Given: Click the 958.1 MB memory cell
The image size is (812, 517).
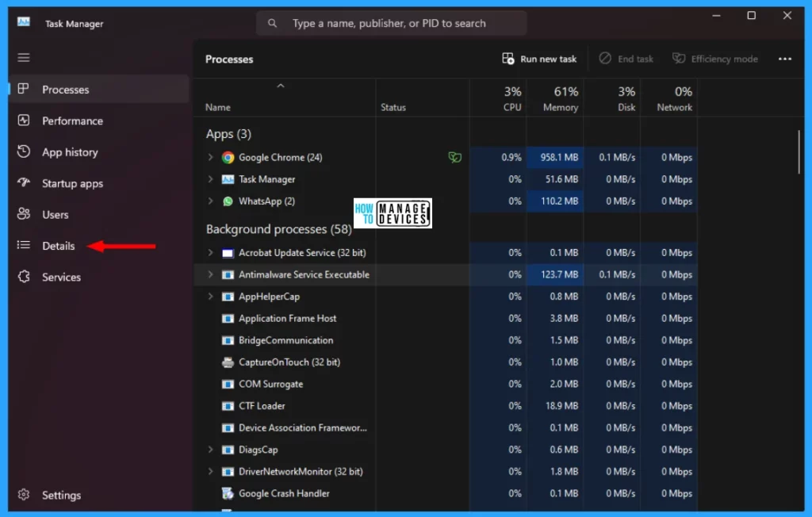Looking at the screenshot, I should (x=555, y=158).
